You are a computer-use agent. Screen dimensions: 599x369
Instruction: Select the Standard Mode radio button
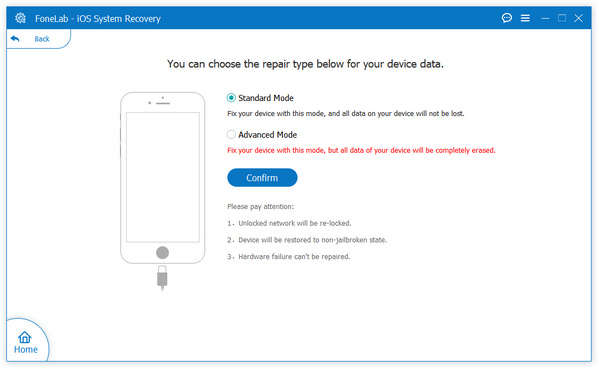(231, 98)
